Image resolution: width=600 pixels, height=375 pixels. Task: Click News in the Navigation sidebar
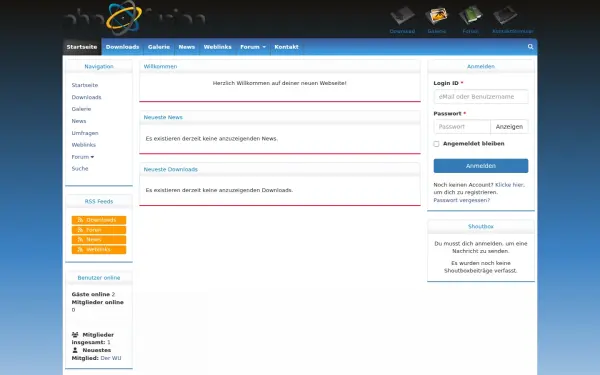coord(79,121)
